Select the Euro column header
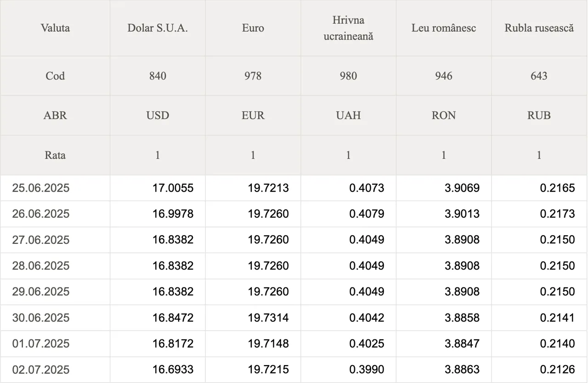The height and width of the screenshot is (383, 588). pyautogui.click(x=253, y=28)
